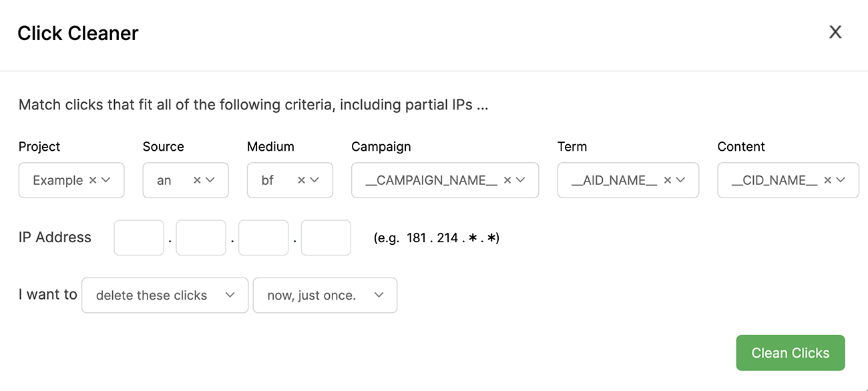Expand the Medium dropdown chevron
868x391 pixels.
click(314, 180)
